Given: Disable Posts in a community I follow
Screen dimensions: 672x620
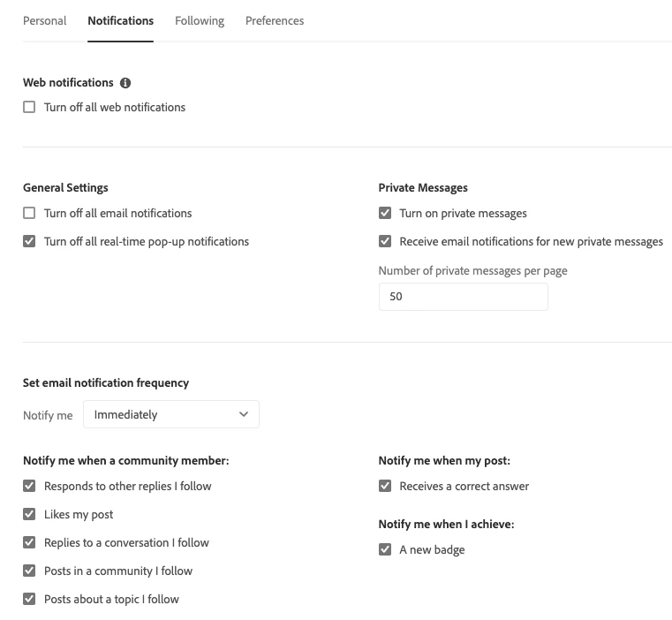Looking at the screenshot, I should coord(30,571).
